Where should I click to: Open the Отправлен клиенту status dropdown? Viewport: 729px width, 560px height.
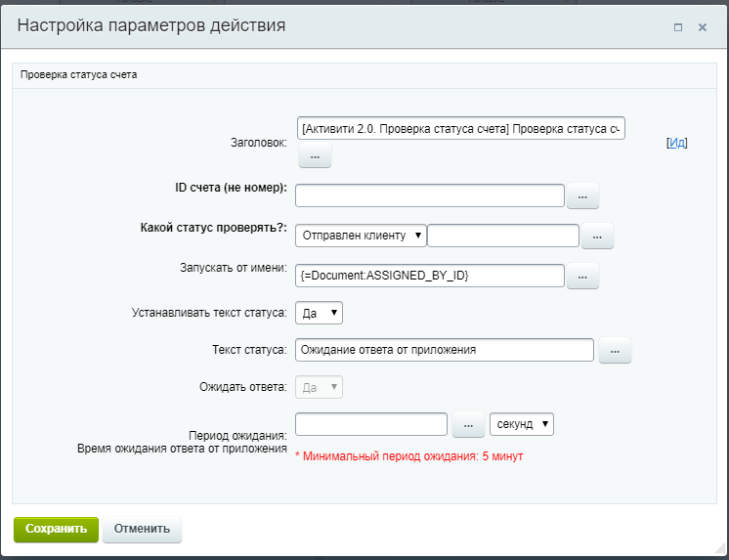(361, 236)
